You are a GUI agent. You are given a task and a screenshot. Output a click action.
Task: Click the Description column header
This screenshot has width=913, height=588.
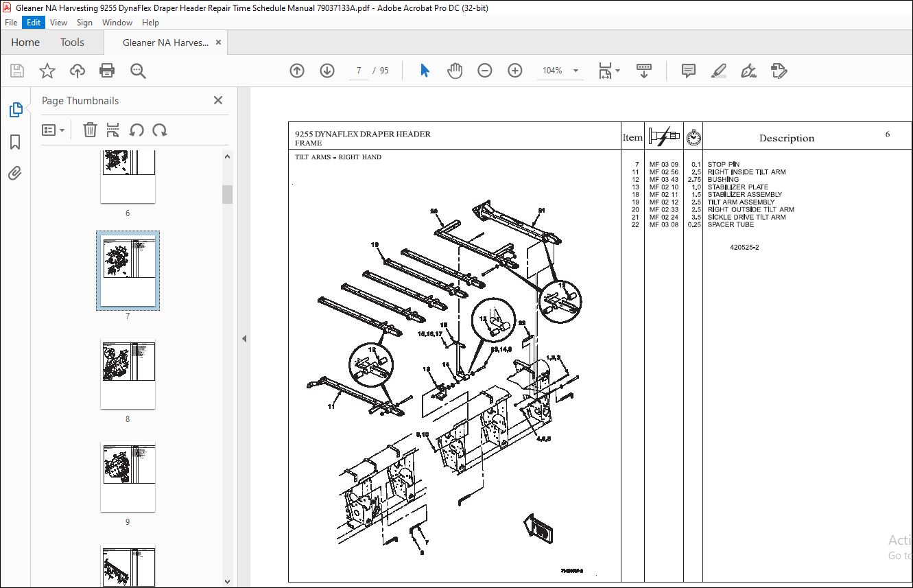pos(787,138)
